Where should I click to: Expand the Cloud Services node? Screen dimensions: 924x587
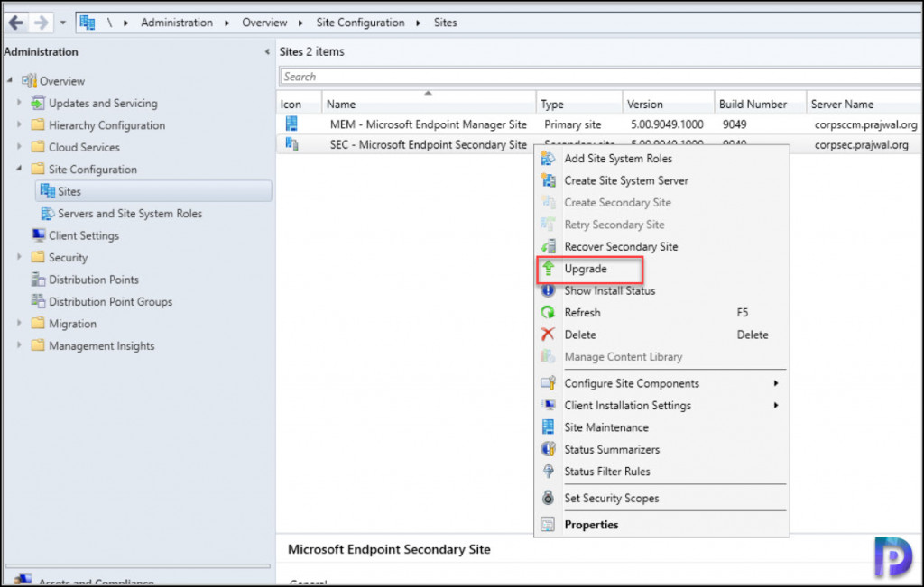(x=19, y=147)
